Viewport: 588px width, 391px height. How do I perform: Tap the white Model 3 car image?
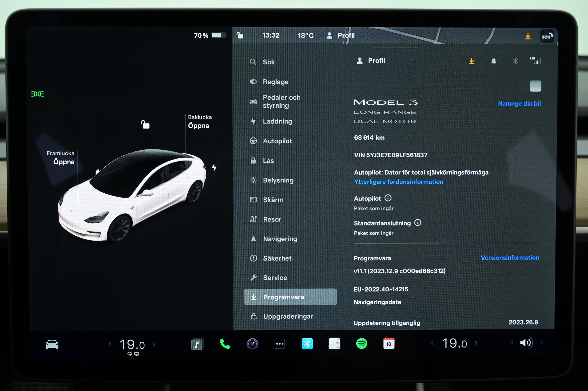point(132,195)
